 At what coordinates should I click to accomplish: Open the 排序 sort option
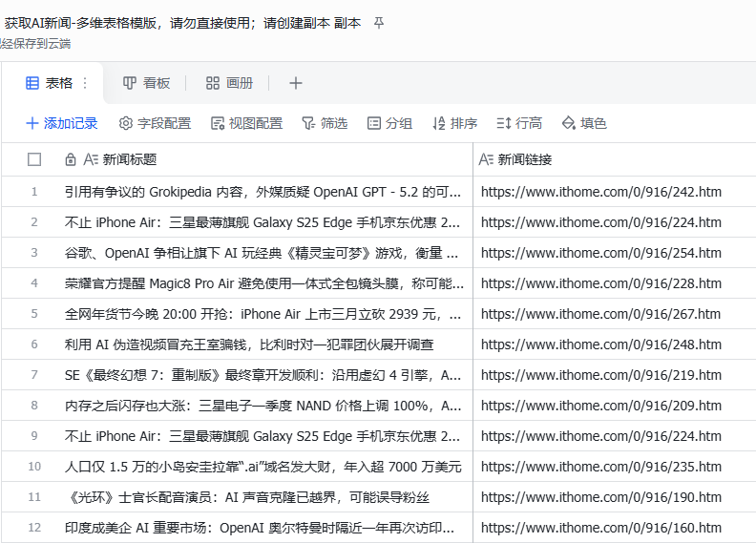point(454,123)
